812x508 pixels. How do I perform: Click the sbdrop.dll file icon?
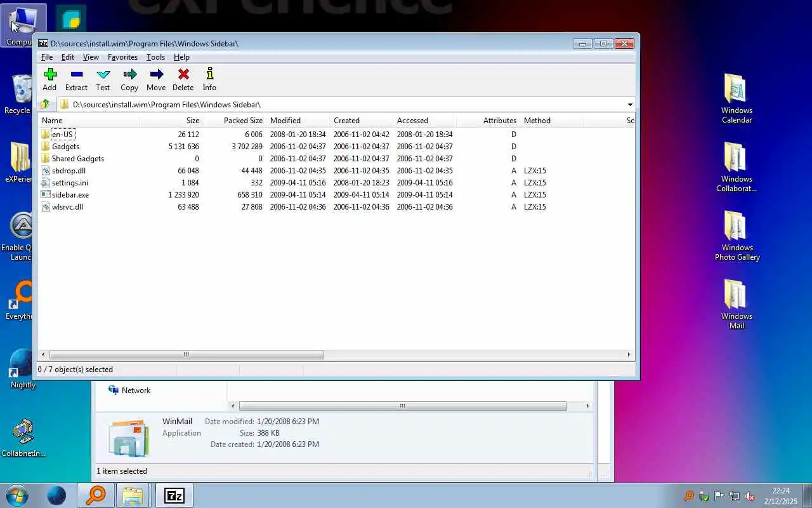coord(46,170)
